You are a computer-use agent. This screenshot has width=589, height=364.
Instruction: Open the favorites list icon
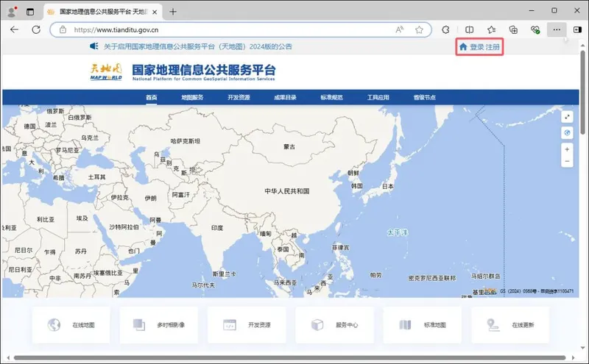(x=491, y=29)
